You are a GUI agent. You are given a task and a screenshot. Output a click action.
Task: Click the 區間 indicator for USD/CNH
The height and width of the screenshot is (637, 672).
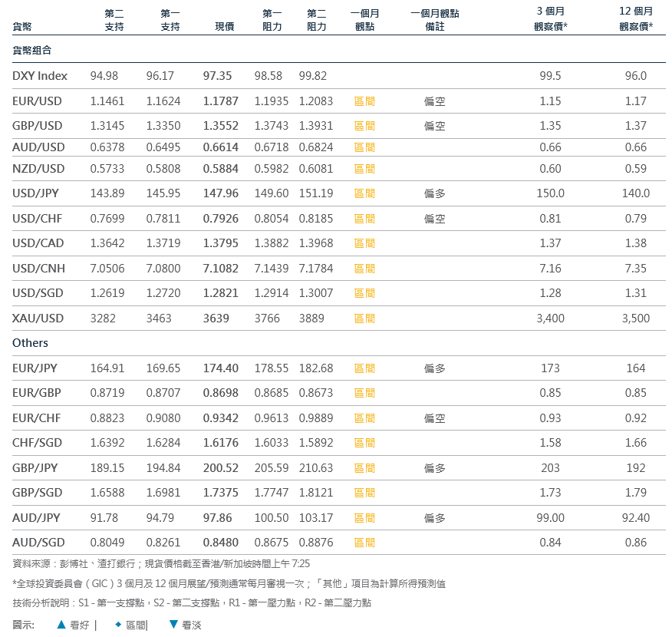[x=364, y=269]
